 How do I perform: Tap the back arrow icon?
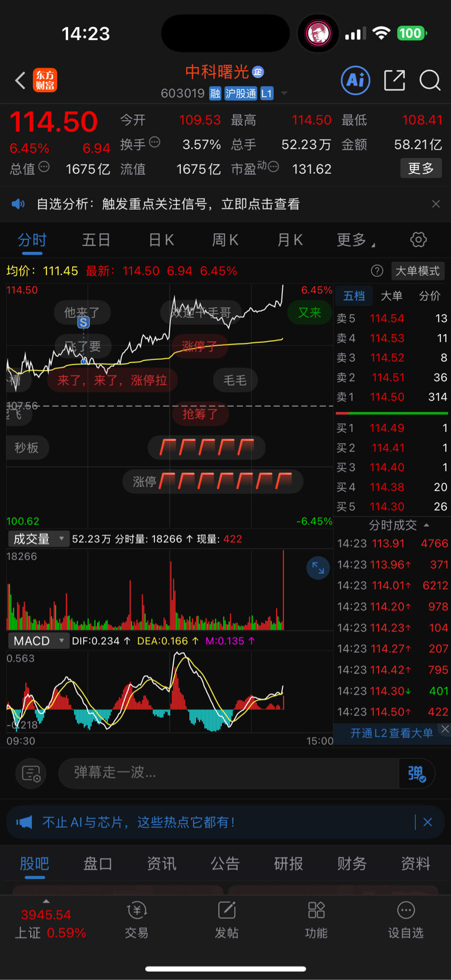pyautogui.click(x=21, y=80)
